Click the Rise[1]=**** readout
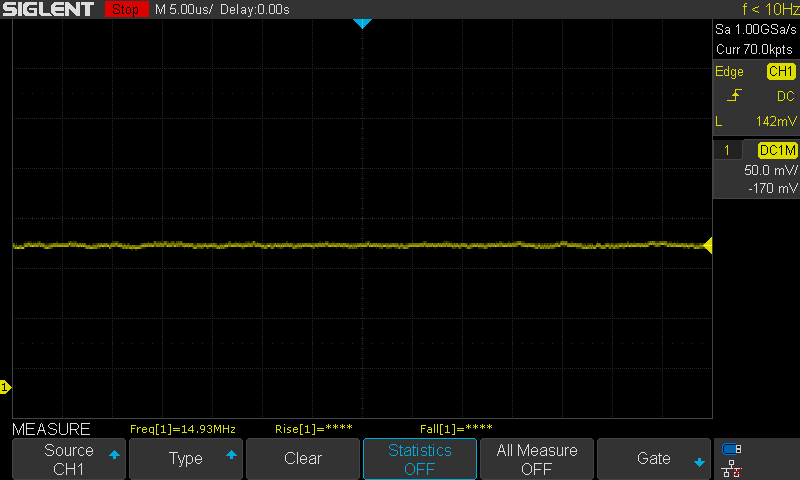Image resolution: width=800 pixels, height=480 pixels. (314, 429)
